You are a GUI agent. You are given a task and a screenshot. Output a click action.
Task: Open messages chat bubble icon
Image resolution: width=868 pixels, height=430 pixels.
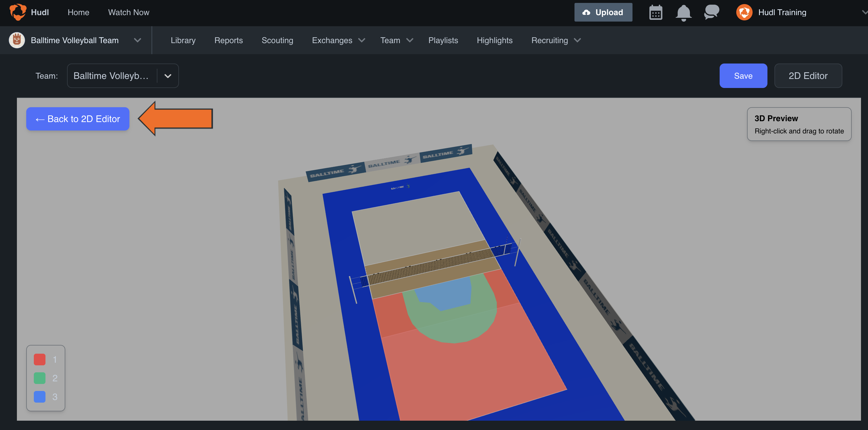711,13
